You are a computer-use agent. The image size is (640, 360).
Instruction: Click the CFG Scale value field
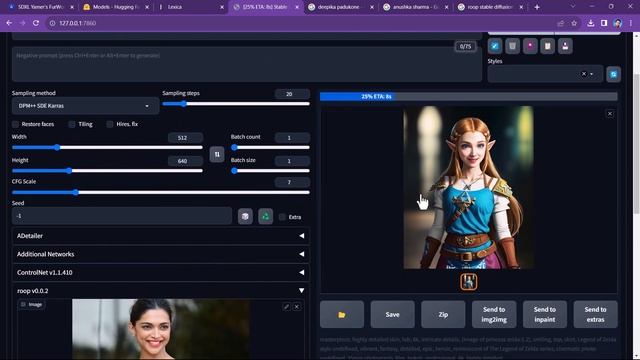tap(292, 182)
